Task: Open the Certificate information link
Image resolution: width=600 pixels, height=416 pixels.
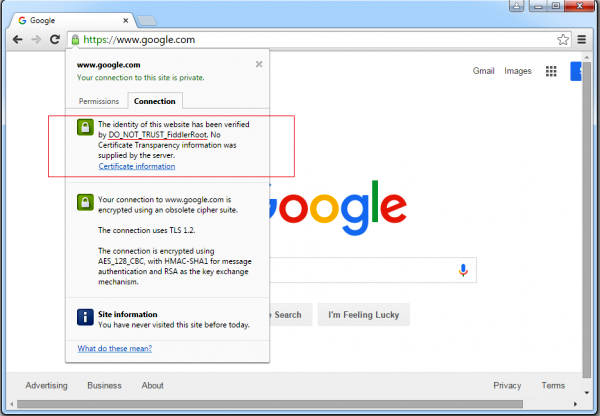Action: [x=137, y=166]
